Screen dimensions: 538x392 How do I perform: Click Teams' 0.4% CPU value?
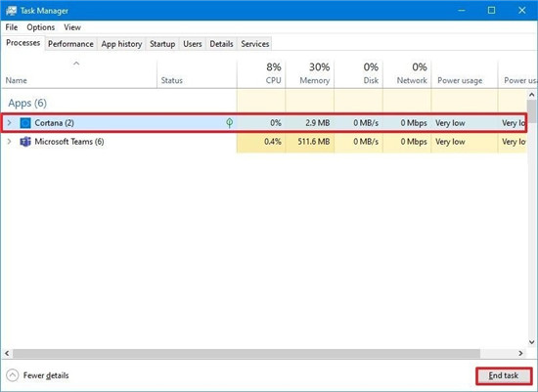[x=273, y=142]
